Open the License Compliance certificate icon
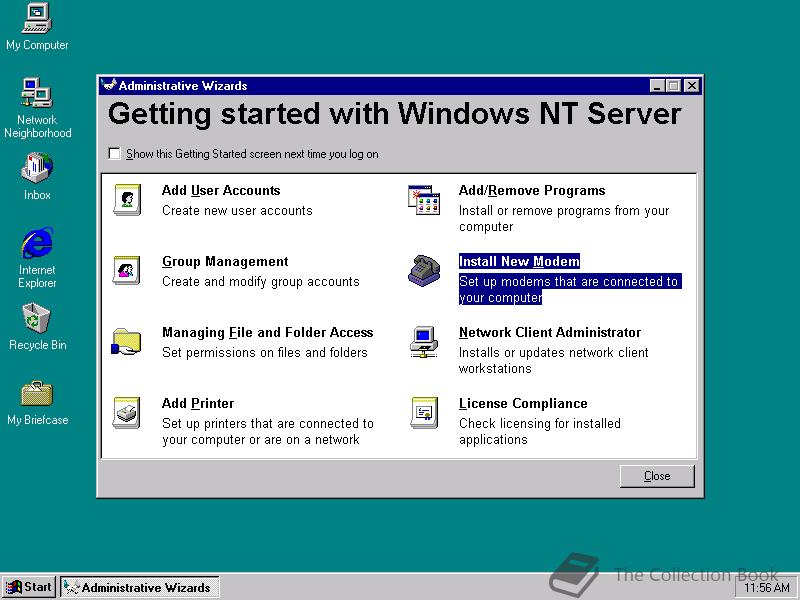Image resolution: width=800 pixels, height=600 pixels. tap(424, 413)
